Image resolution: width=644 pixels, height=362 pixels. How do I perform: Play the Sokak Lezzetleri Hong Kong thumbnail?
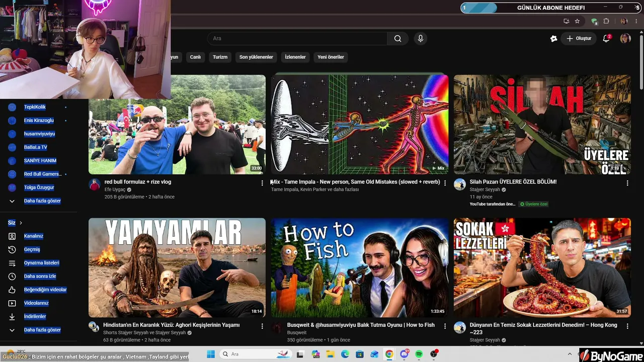[542, 267]
